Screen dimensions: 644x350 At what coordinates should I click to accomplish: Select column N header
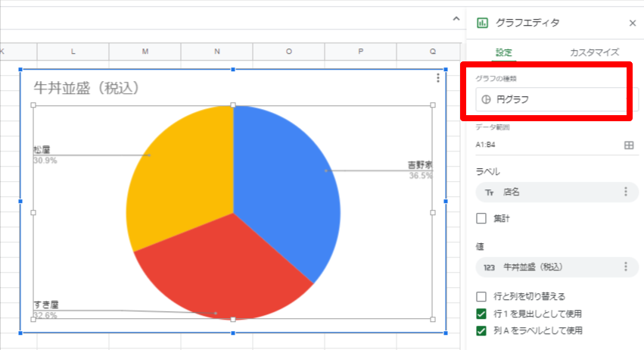tap(217, 52)
